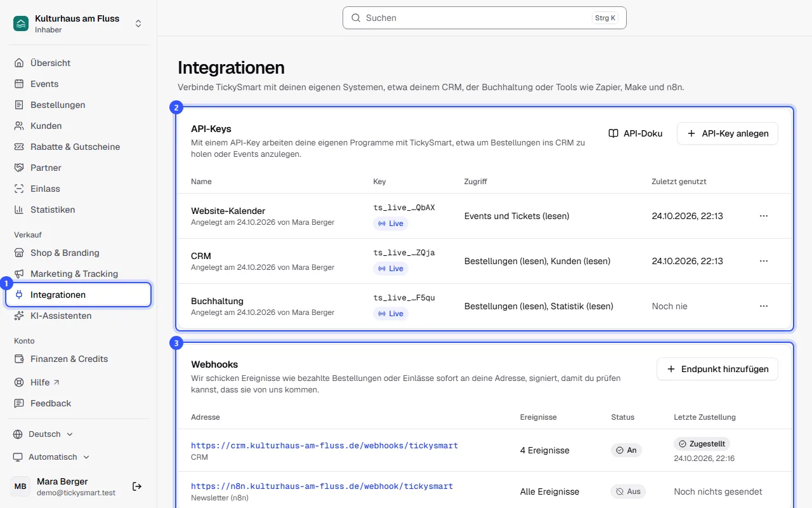This screenshot has width=812, height=508.
Task: Open Partner in the sidebar
Action: (x=79, y=168)
